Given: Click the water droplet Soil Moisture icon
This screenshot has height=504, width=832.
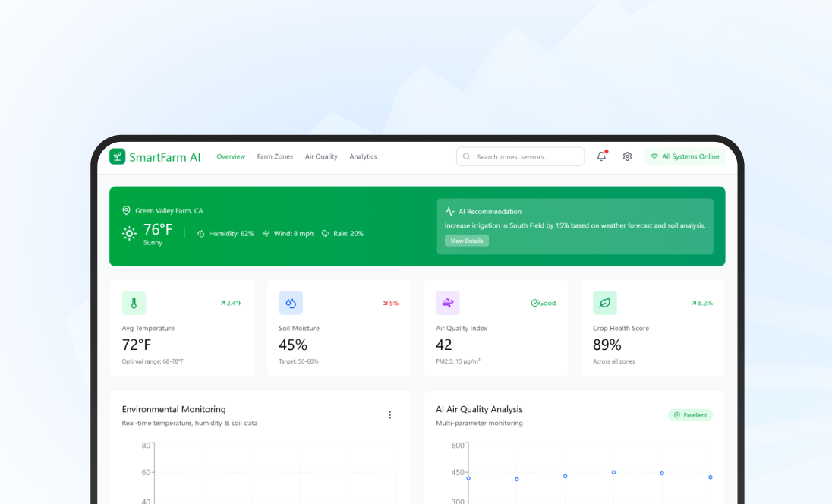Looking at the screenshot, I should coord(291,303).
